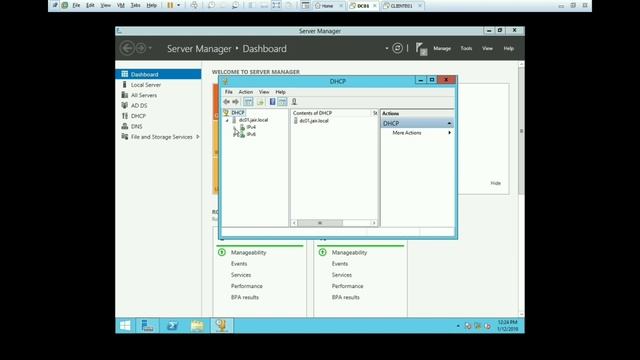The width and height of the screenshot is (640, 360).
Task: Click BPA results in the right role tile
Action: tap(346, 298)
